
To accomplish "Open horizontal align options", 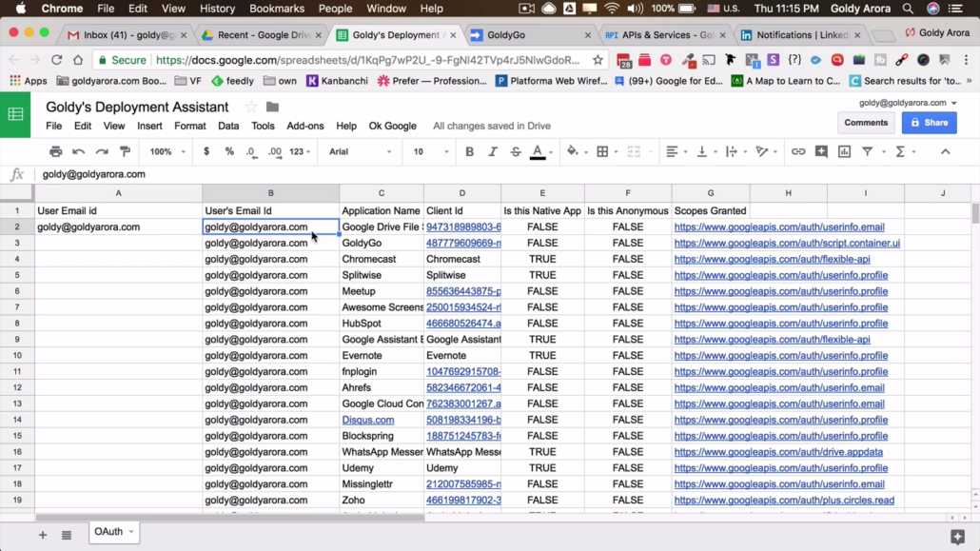I will tap(672, 151).
